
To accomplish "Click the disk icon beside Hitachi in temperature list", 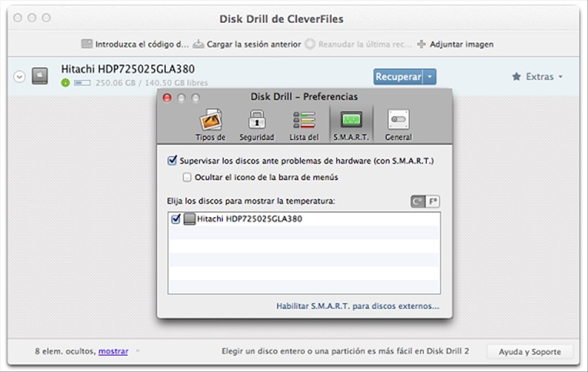I will click(x=189, y=218).
